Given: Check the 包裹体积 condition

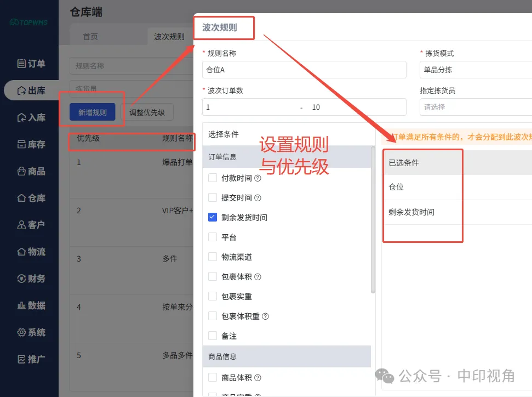Looking at the screenshot, I should (x=213, y=277).
